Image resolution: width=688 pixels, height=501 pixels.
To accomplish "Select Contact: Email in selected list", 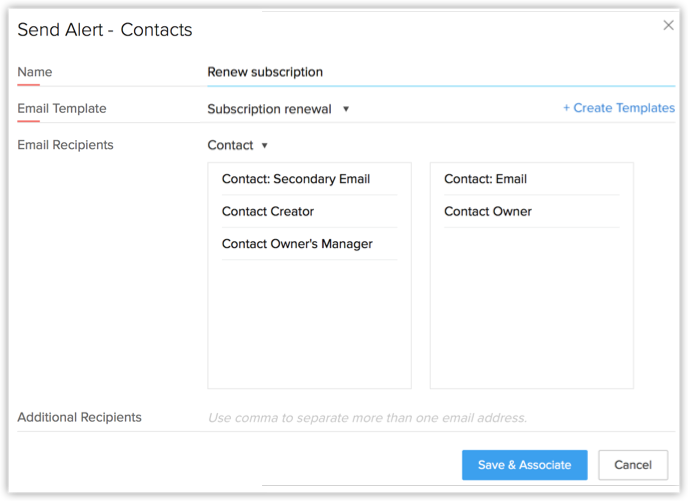I will (485, 179).
